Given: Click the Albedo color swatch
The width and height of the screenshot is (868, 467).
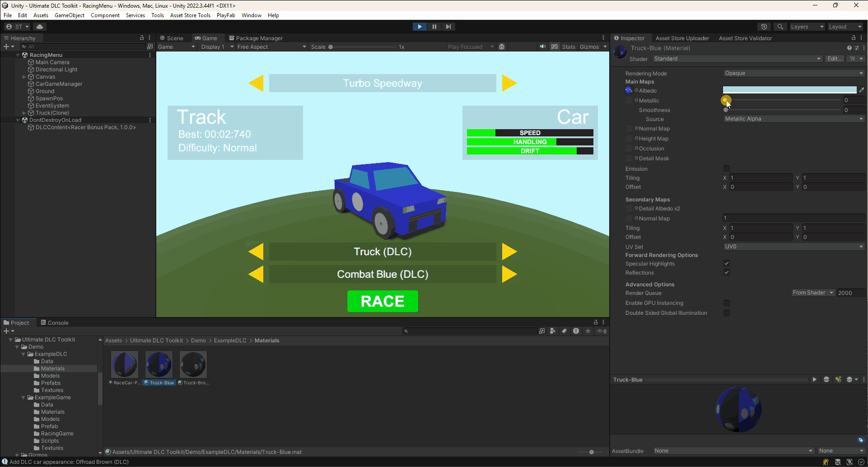Looking at the screenshot, I should tap(789, 90).
